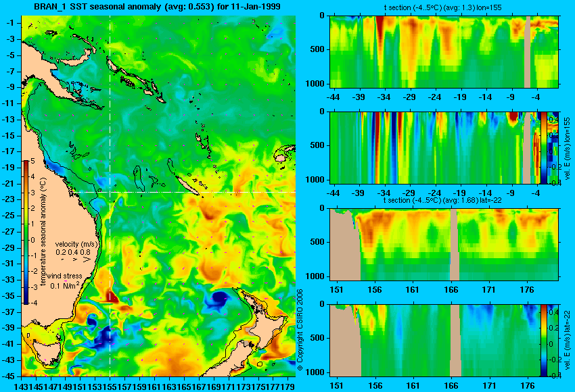Image resolution: width=575 pixels, height=392 pixels.
Task: Click the 'temperature seasonal anomaly (°C)' vertical label
Action: [43, 232]
